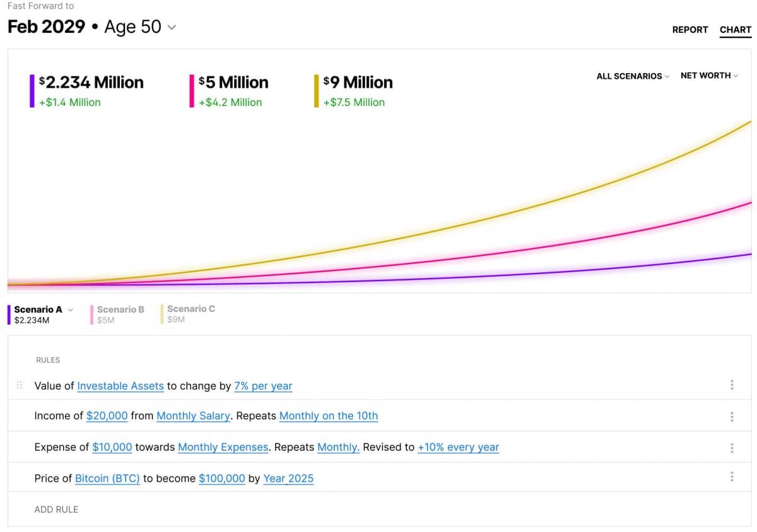Expand the Feb 2029 date dropdown chevron
Screen dimensions: 757x532
click(x=172, y=28)
